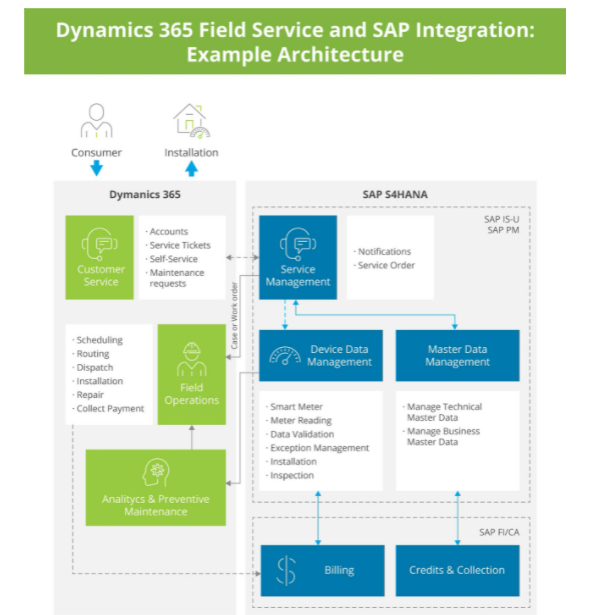Click the Routing list item
The image size is (607, 615).
[91, 354]
